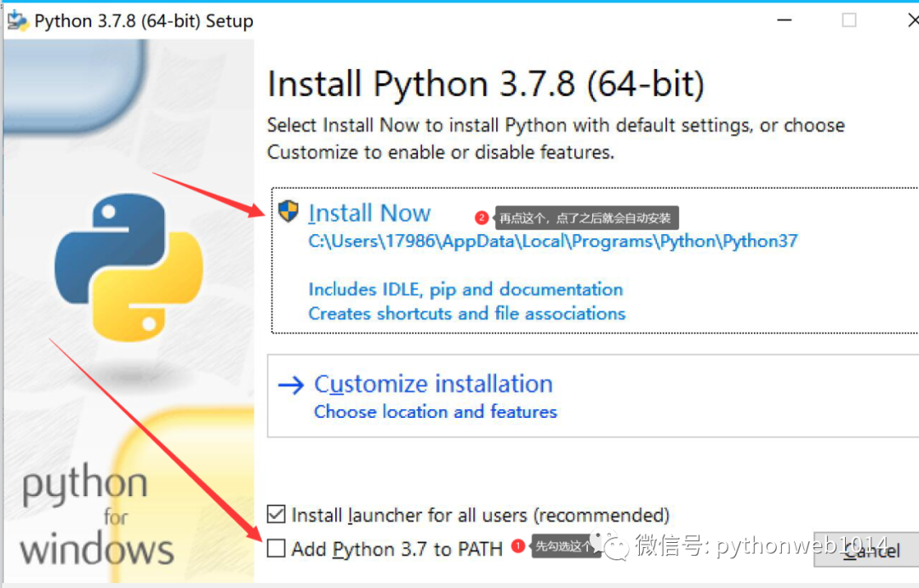Enable Add Python 3.7 to PATH checkbox

(x=276, y=549)
